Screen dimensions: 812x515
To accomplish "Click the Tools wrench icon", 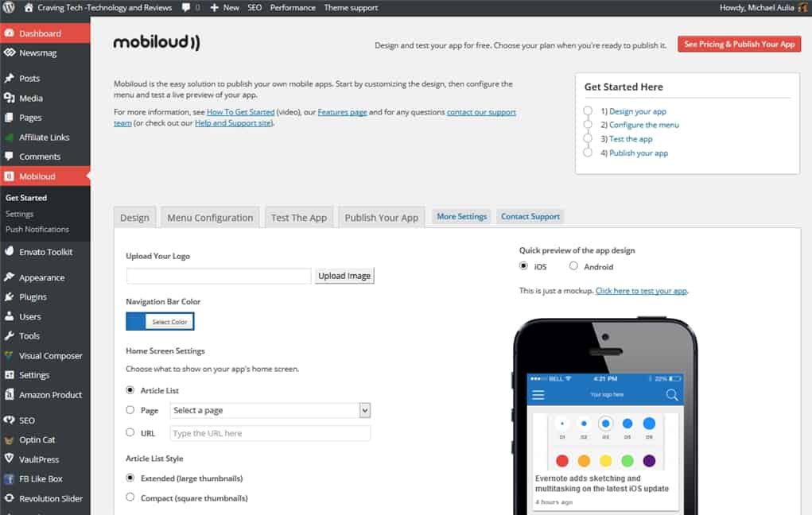I will point(9,336).
